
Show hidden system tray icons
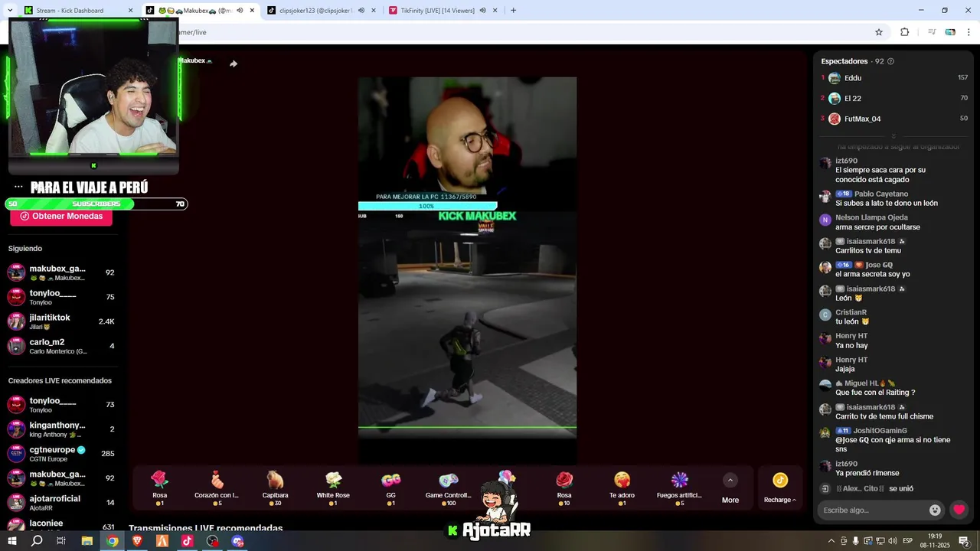(831, 541)
